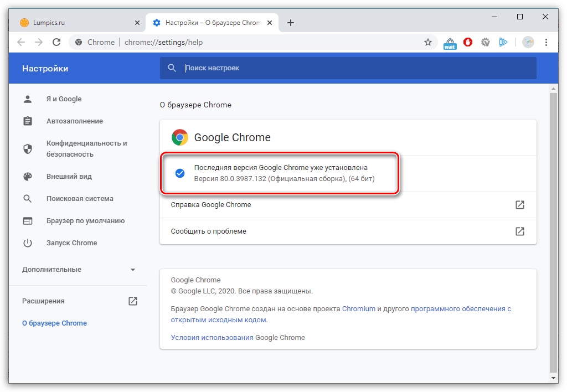567x392 pixels.
Task: Minimize the Chrome window
Action: [494, 17]
